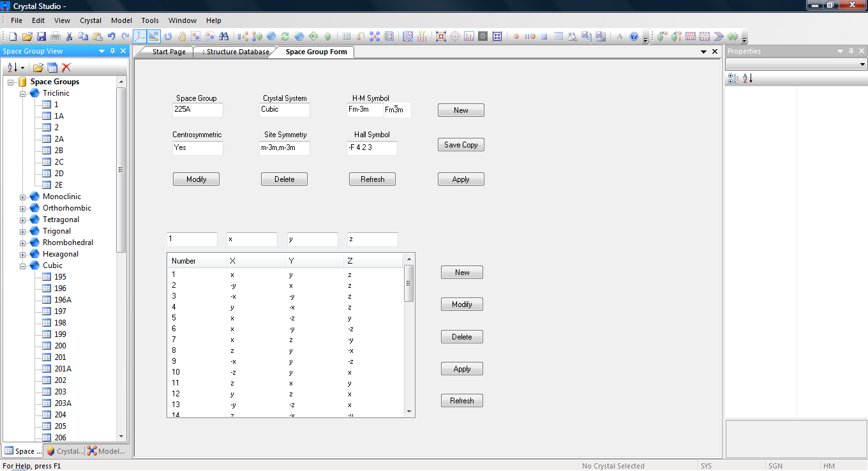This screenshot has height=471, width=868.
Task: Toggle the categorized view button in Properties panel
Action: [x=733, y=78]
